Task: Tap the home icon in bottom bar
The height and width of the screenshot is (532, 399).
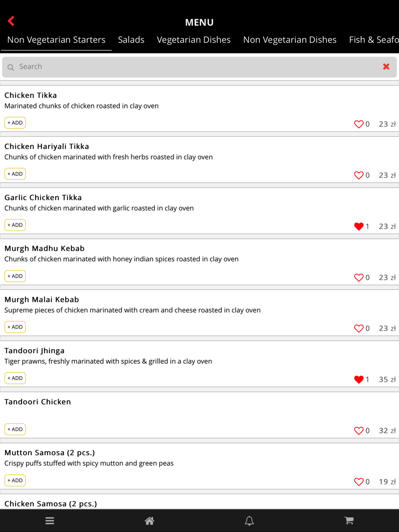Action: [x=150, y=520]
